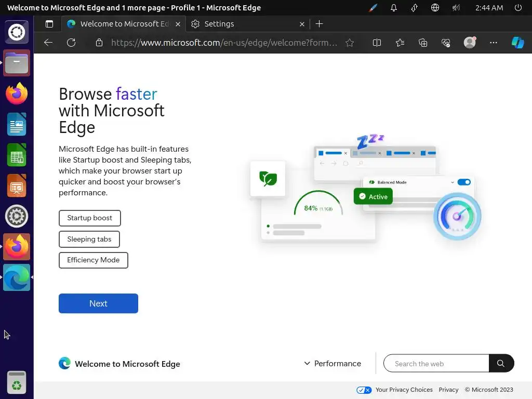The width and height of the screenshot is (532, 399).
Task: Open the Split screen icon
Action: click(x=377, y=43)
